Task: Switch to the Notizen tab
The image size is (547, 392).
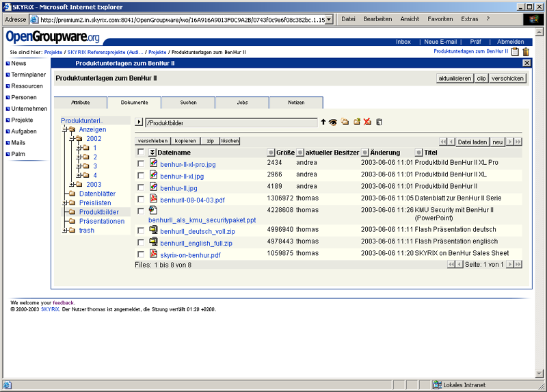Action: (x=296, y=103)
